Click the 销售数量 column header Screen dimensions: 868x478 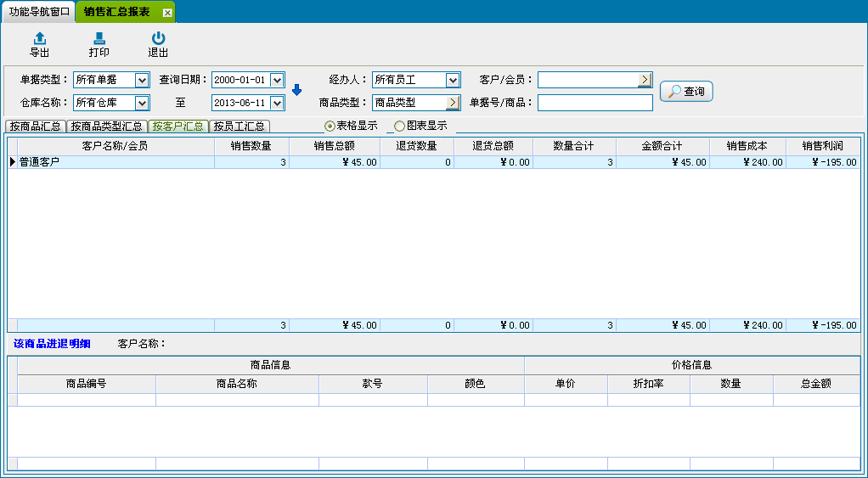[251, 146]
